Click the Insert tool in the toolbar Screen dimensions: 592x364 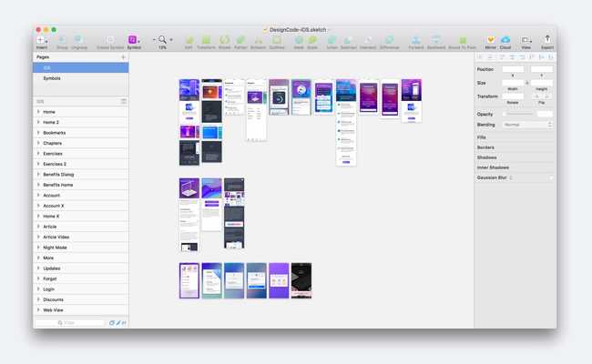coord(41,40)
